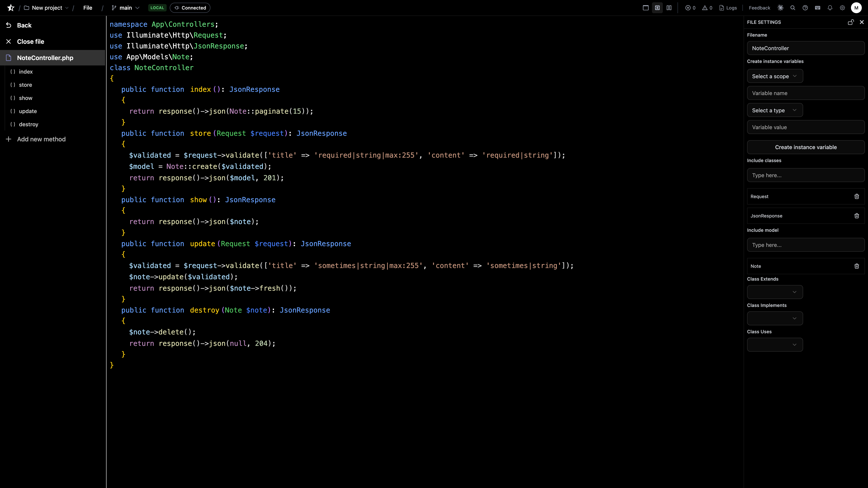This screenshot has height=488, width=868.
Task: Open keyboard shortcuts icon
Action: pos(818,7)
